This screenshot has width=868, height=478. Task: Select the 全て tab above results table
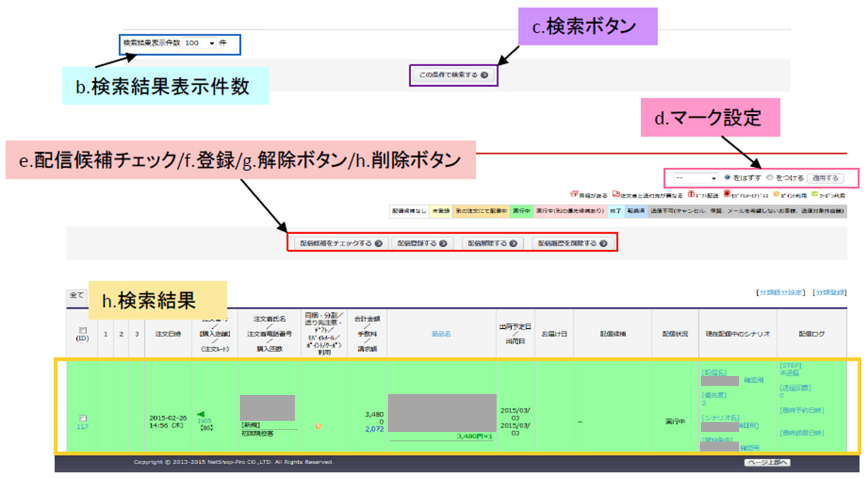pos(77,296)
